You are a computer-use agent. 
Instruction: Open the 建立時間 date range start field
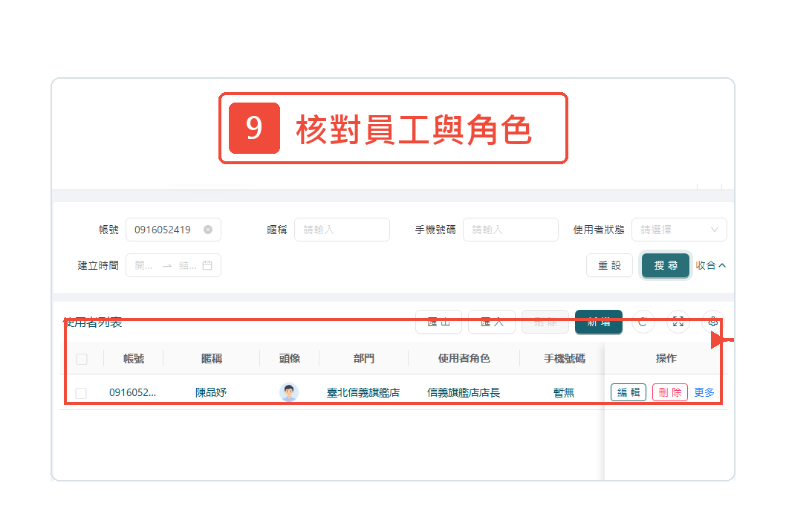tap(144, 265)
